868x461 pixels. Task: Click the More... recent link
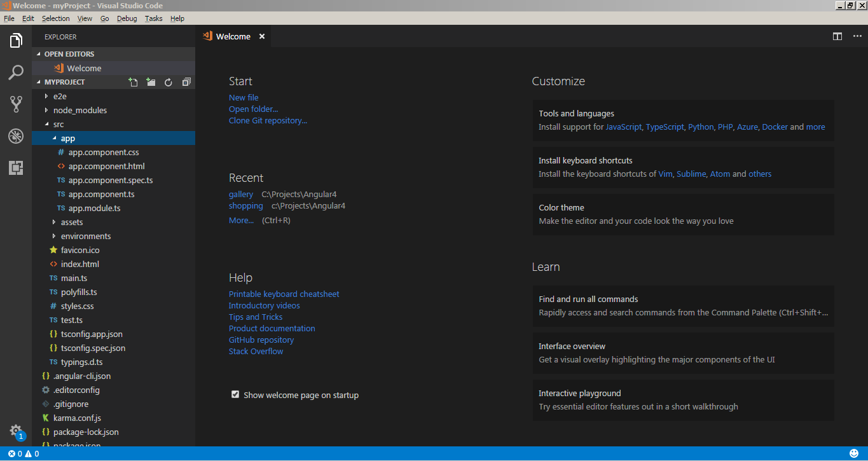[241, 220]
